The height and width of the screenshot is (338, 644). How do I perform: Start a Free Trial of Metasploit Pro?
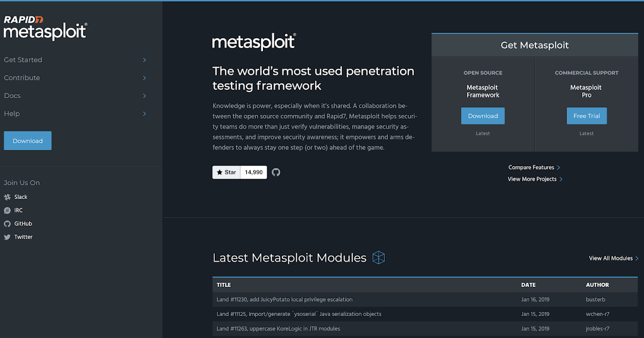tap(587, 115)
